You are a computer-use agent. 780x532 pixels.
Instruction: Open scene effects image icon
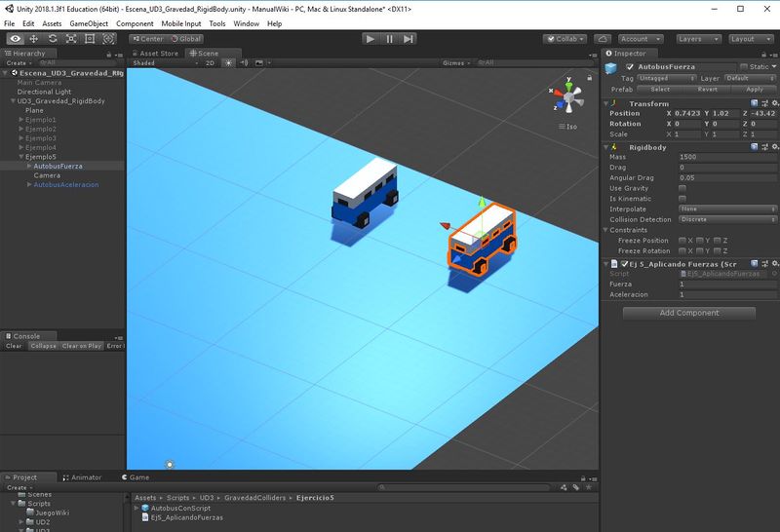(259, 63)
